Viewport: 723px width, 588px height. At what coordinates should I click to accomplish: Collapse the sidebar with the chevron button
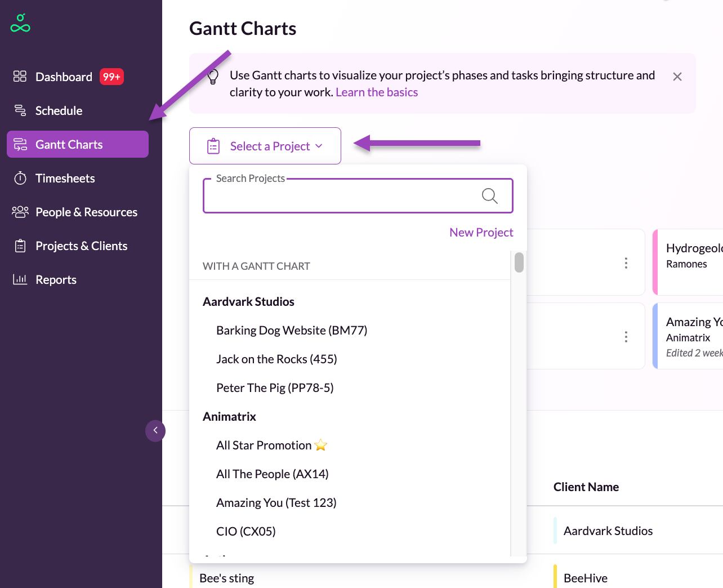[x=155, y=431]
